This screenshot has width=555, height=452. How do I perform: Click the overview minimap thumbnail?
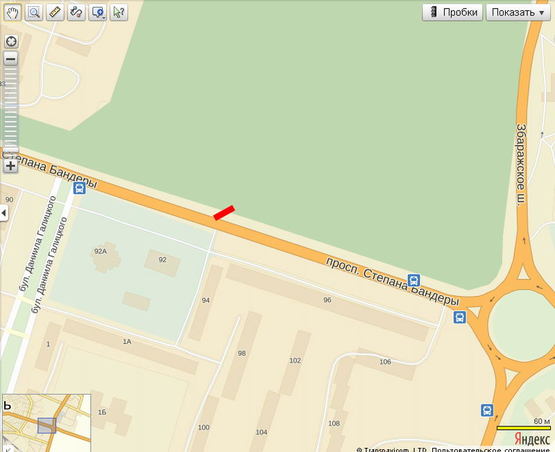pos(47,423)
